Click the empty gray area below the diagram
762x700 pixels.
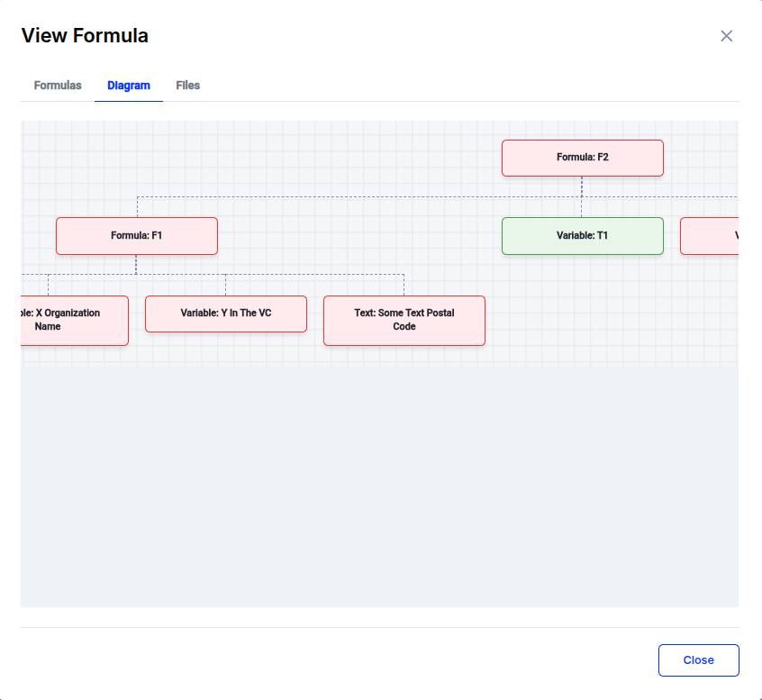pyautogui.click(x=378, y=486)
